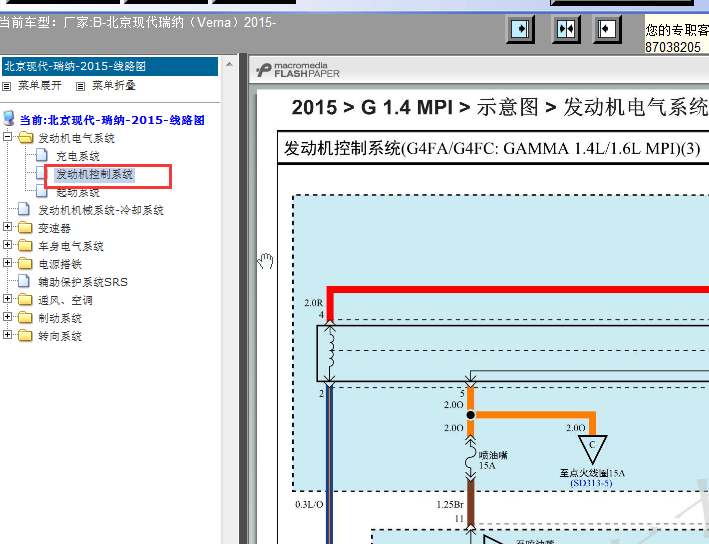709x544 pixels.
Task: Click the 发动机电气系统 folder icon
Action: [25, 137]
